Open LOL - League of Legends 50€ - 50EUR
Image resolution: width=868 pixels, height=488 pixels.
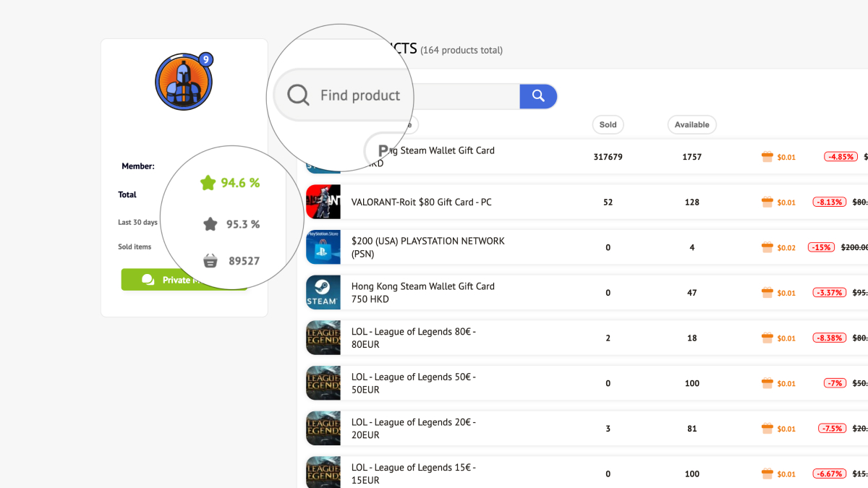[414, 383]
